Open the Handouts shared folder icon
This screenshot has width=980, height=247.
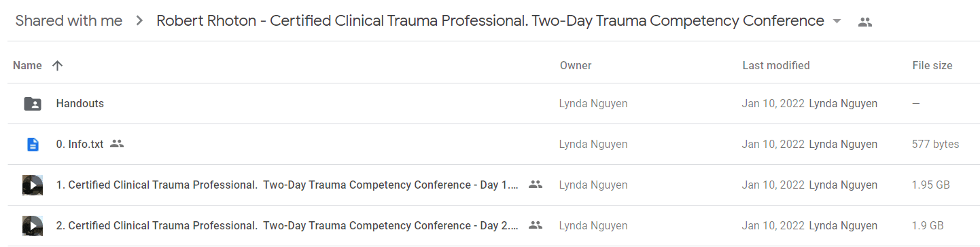(x=32, y=104)
